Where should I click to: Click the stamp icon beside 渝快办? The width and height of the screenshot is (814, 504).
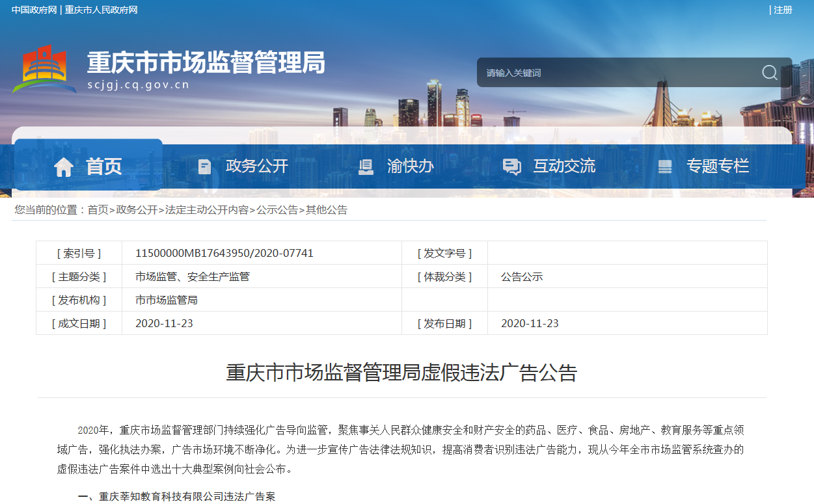(366, 167)
